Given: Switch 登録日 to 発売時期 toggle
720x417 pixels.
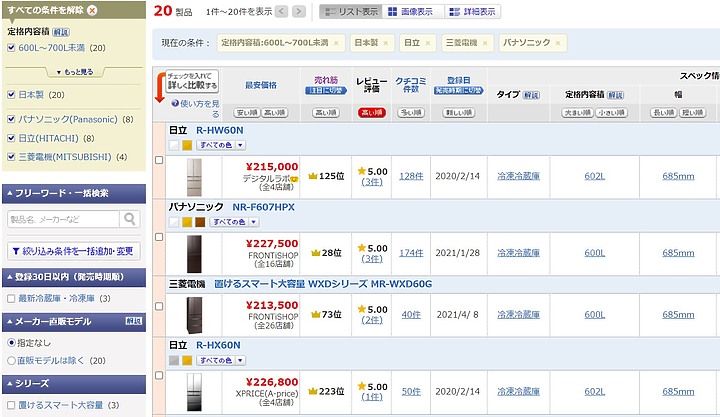Looking at the screenshot, I should (x=458, y=91).
